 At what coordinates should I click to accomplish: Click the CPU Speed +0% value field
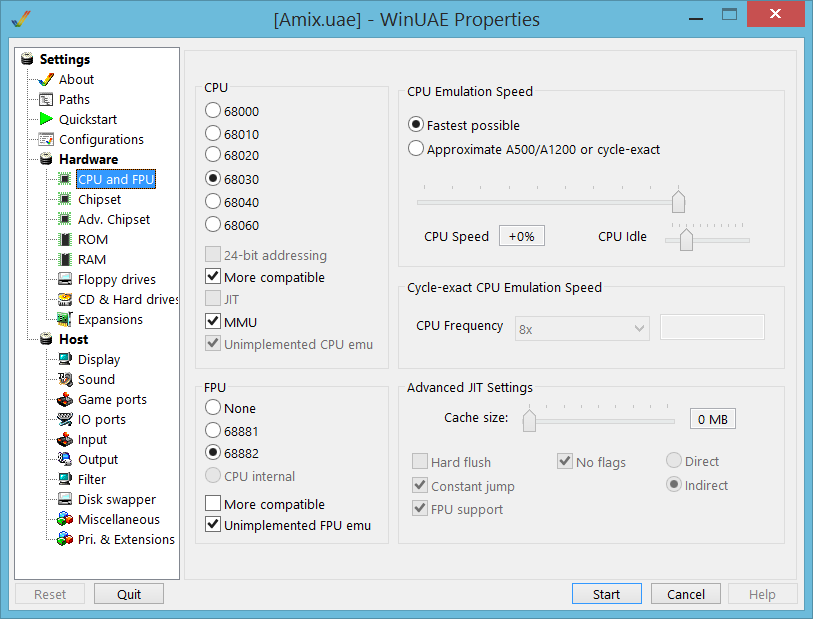pos(522,236)
